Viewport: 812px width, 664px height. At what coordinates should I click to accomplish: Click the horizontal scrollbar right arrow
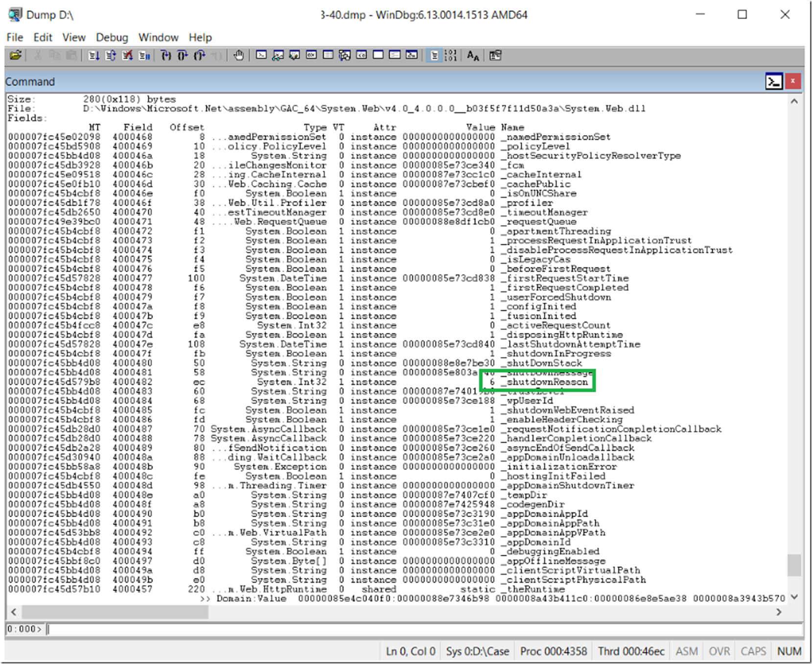click(x=779, y=612)
